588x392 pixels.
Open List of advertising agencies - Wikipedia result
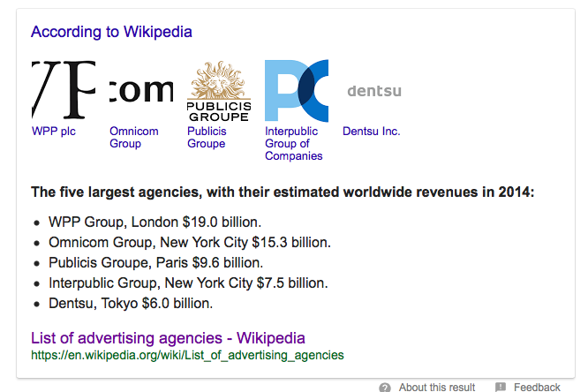tap(168, 338)
